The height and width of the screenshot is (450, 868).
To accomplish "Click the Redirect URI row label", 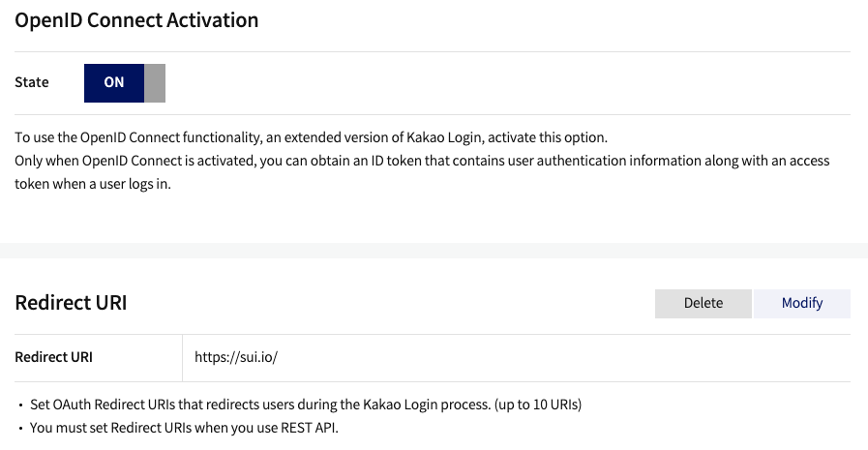I will tap(54, 357).
